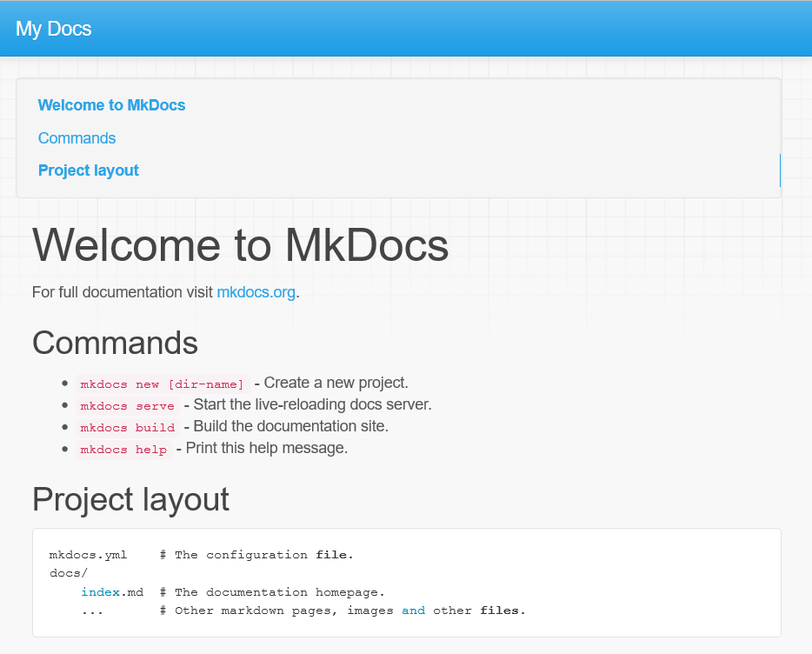Open the mkdocs.org hyperlink
This screenshot has width=812, height=654.
coord(256,292)
